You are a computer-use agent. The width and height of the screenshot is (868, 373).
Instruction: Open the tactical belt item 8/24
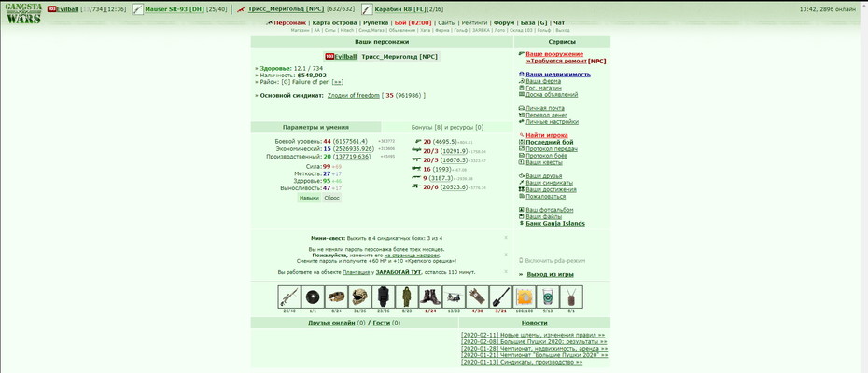coord(336,297)
